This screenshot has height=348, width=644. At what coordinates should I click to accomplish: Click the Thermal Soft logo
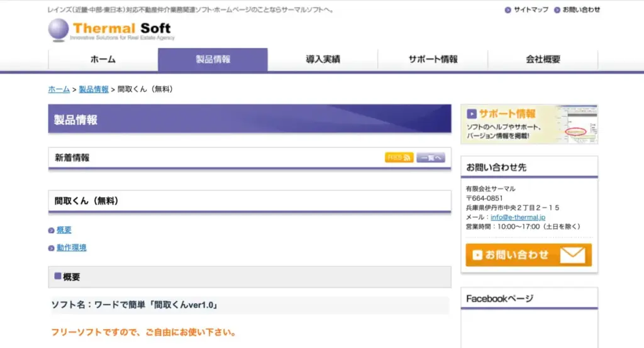[111, 30]
